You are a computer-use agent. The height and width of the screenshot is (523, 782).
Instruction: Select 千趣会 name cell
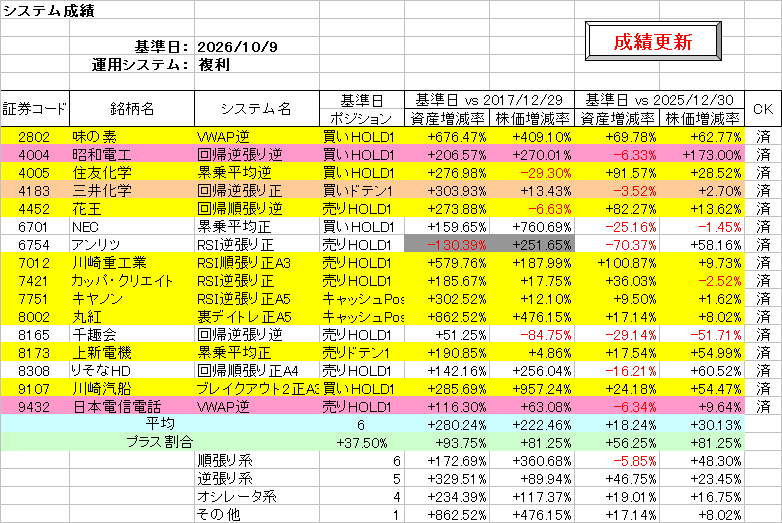(x=132, y=335)
